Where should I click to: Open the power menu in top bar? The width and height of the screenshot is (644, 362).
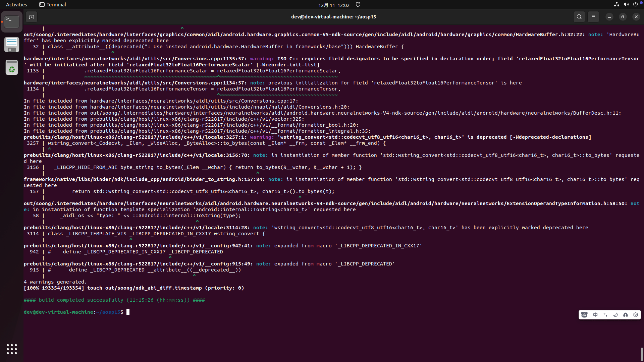tap(635, 5)
